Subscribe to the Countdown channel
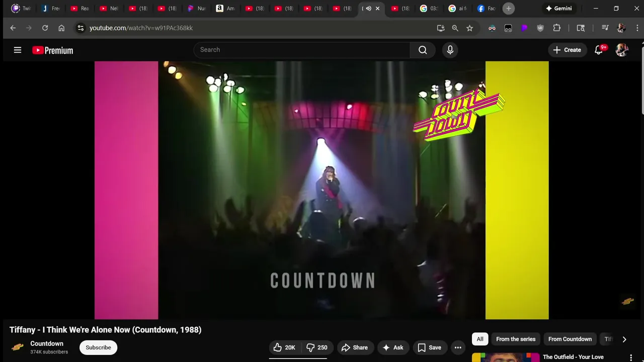Viewport: 644px width, 362px height. pos(98,347)
